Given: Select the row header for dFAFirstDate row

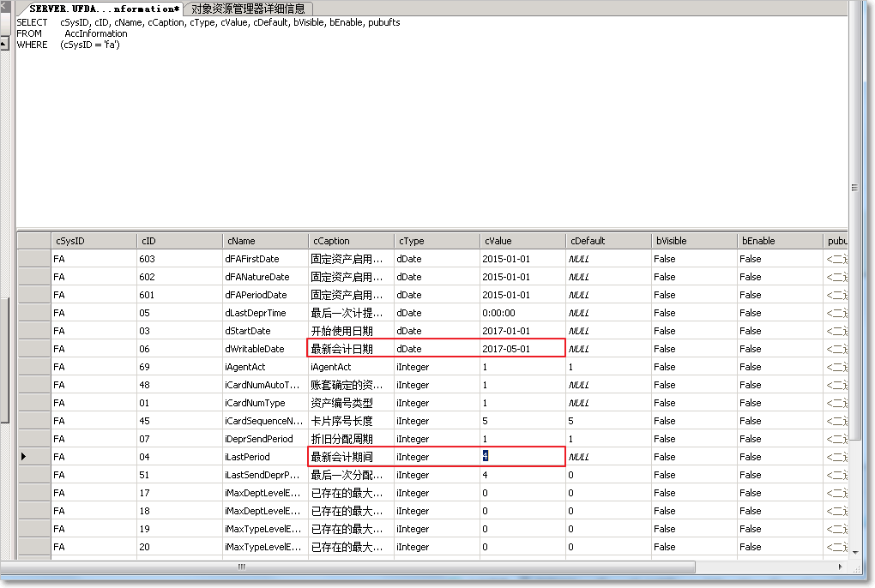Looking at the screenshot, I should click(33, 259).
